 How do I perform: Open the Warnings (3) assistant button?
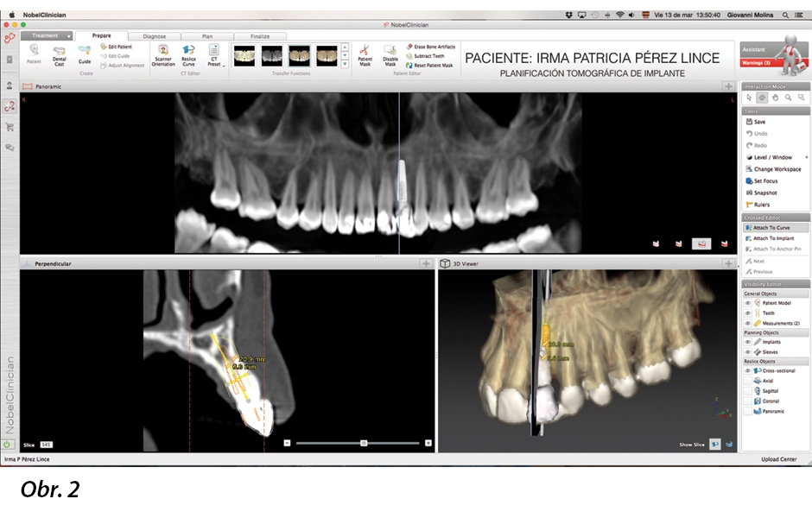757,63
